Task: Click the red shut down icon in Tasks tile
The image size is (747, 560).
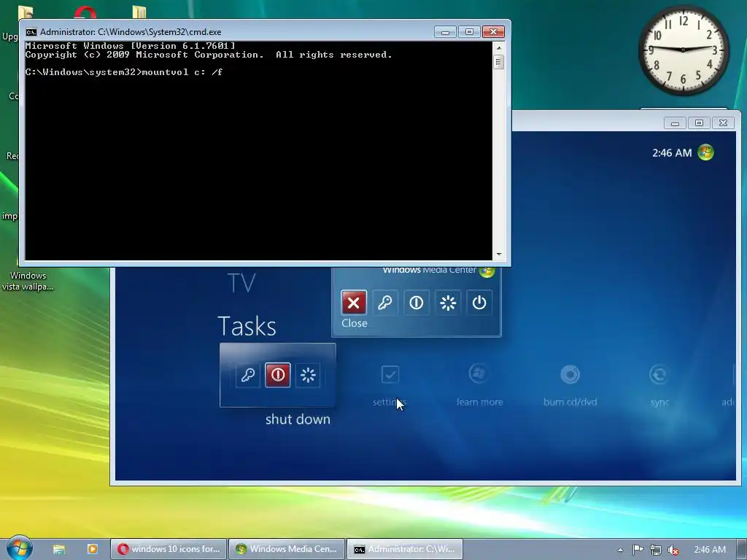Action: (278, 375)
